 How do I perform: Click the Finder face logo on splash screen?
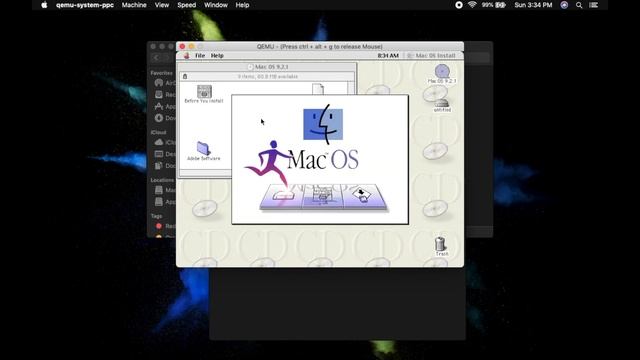[x=323, y=124]
